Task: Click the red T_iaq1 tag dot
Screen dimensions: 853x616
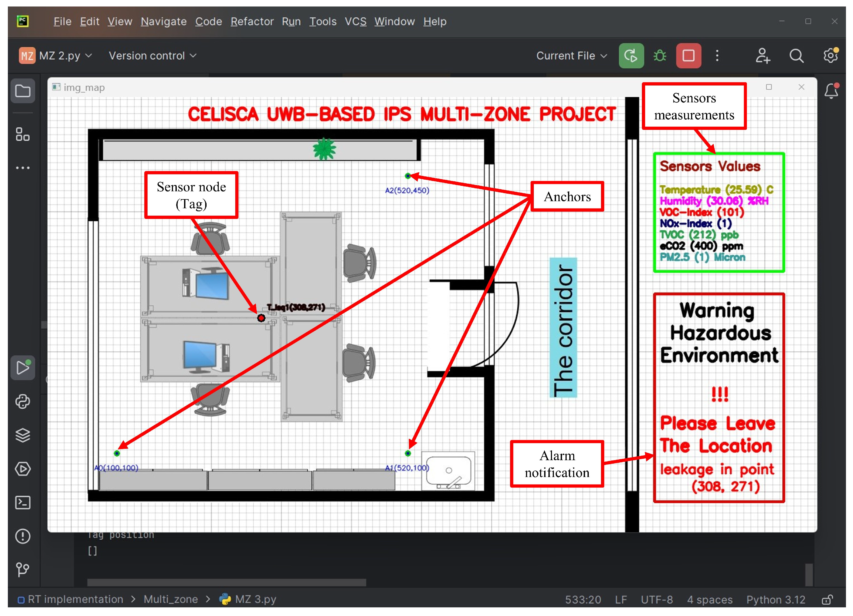Action: click(x=261, y=318)
